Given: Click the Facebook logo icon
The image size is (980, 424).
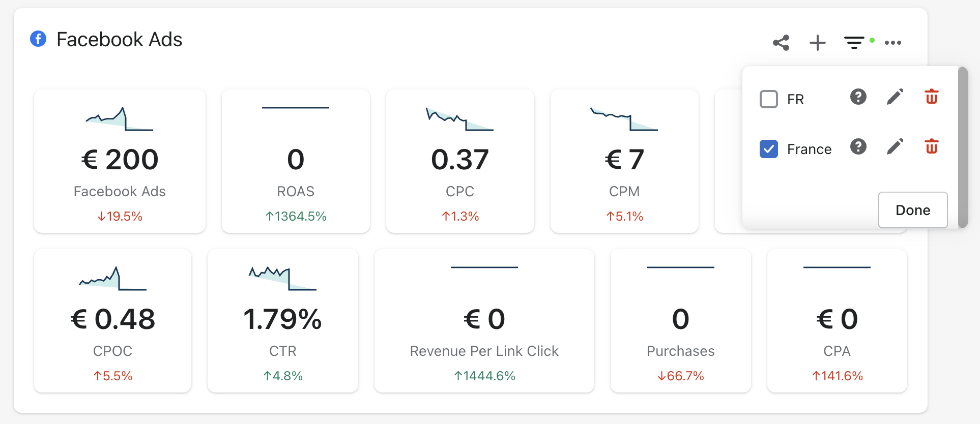Looking at the screenshot, I should [38, 39].
